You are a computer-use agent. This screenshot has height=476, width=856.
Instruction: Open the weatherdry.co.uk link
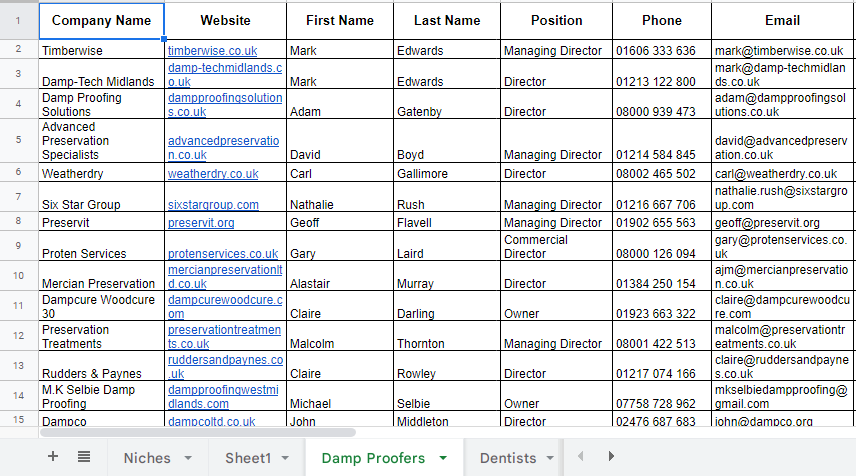click(x=213, y=174)
